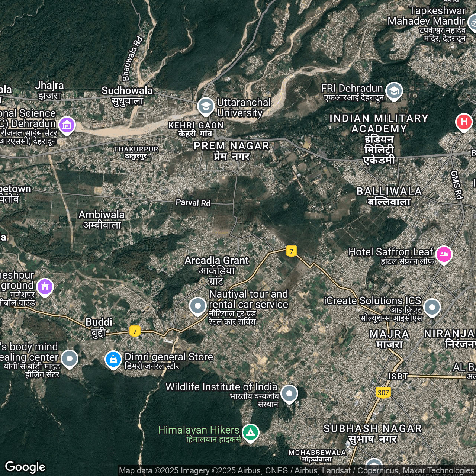This screenshot has width=476, height=476.
Task: Open the Regional Science Centre museum pin
Action: [x=67, y=125]
